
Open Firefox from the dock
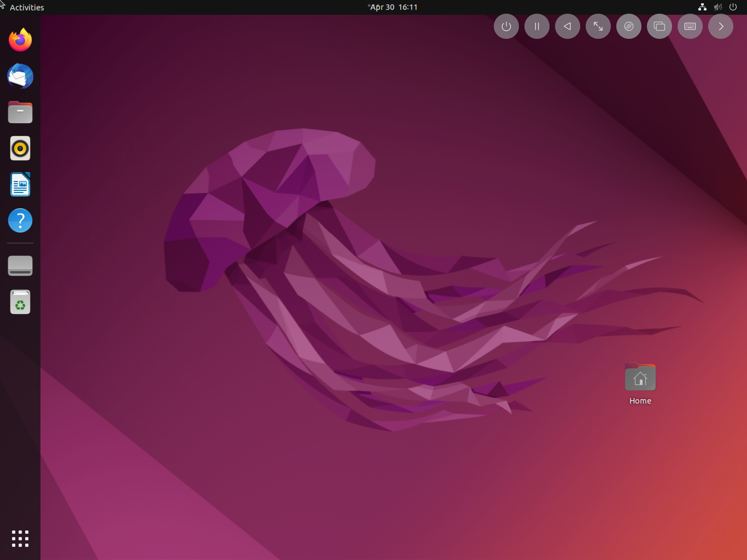tap(20, 40)
